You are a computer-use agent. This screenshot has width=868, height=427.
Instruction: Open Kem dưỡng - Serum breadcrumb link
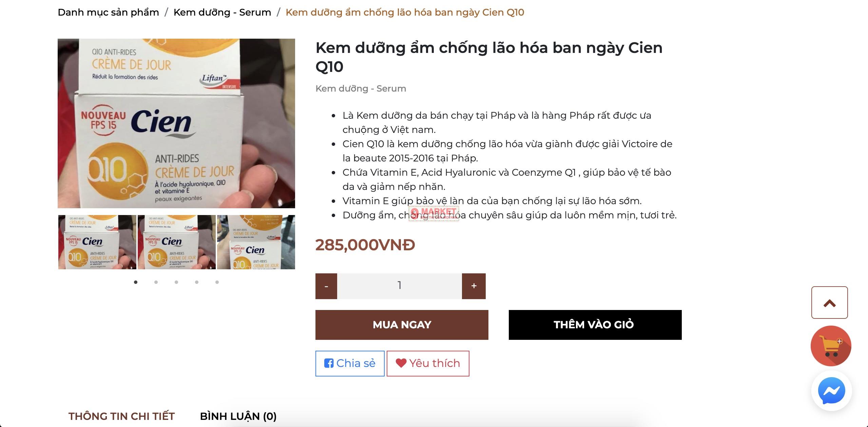pyautogui.click(x=222, y=12)
